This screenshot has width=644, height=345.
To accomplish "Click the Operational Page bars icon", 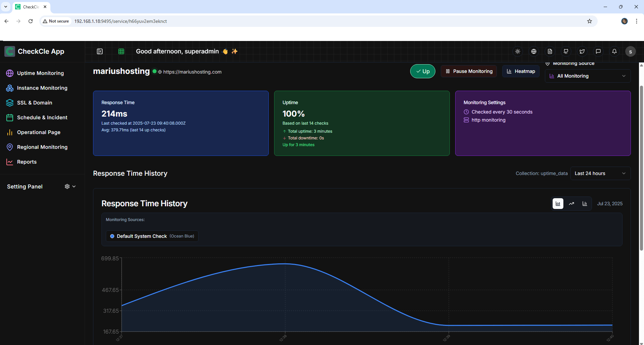I will coord(10,132).
